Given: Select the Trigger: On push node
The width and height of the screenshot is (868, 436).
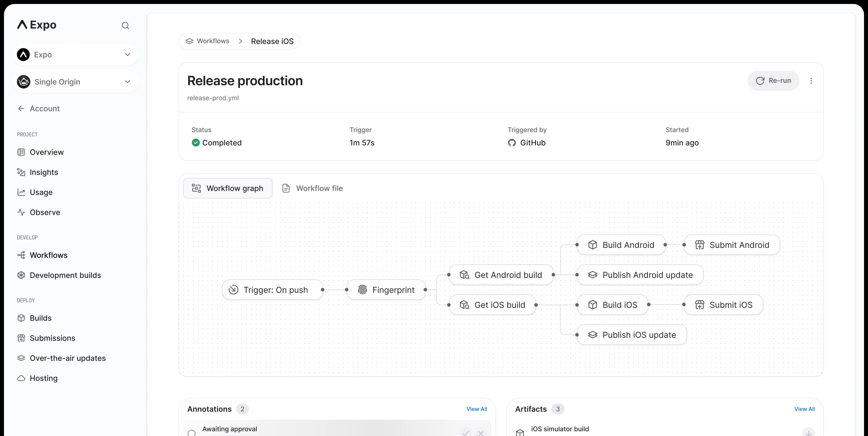Looking at the screenshot, I should (x=273, y=290).
